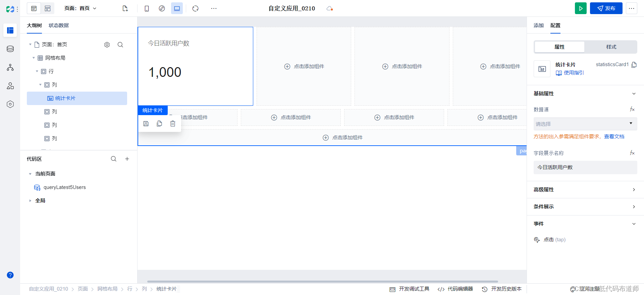Click 自定义应用_0210 in the bottom breadcrumb
The width and height of the screenshot is (644, 295).
[x=49, y=289]
